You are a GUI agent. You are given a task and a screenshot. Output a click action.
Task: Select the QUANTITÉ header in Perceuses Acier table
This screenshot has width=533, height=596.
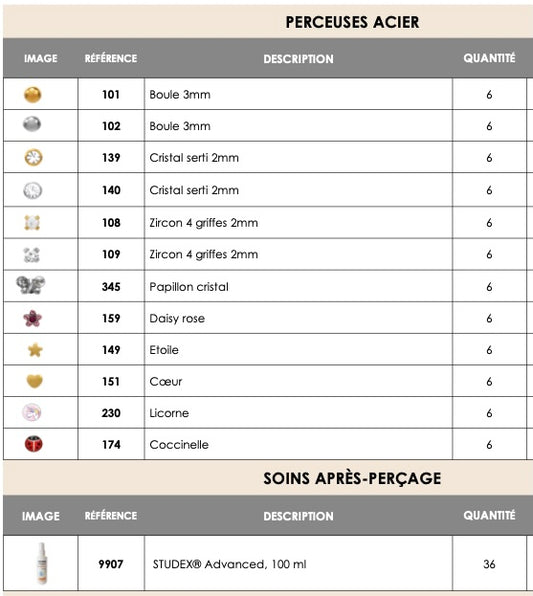(489, 58)
